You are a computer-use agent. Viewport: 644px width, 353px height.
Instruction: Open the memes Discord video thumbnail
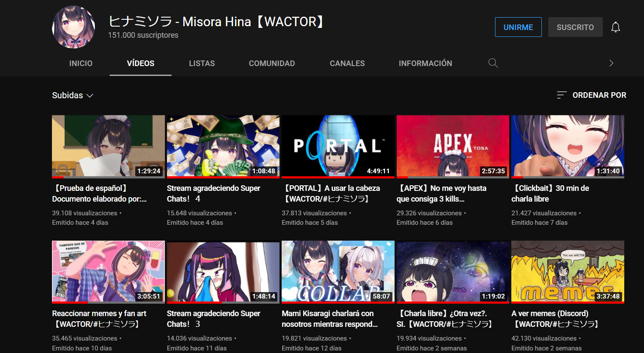click(568, 272)
